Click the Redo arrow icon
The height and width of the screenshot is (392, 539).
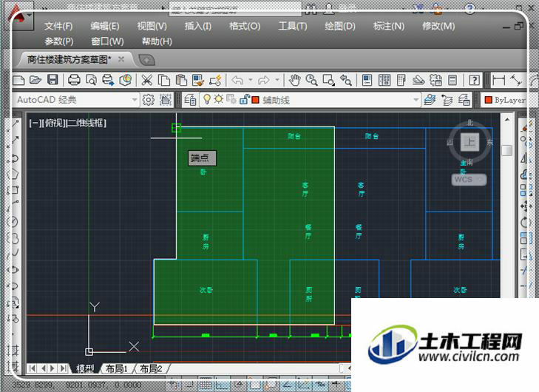click(264, 81)
